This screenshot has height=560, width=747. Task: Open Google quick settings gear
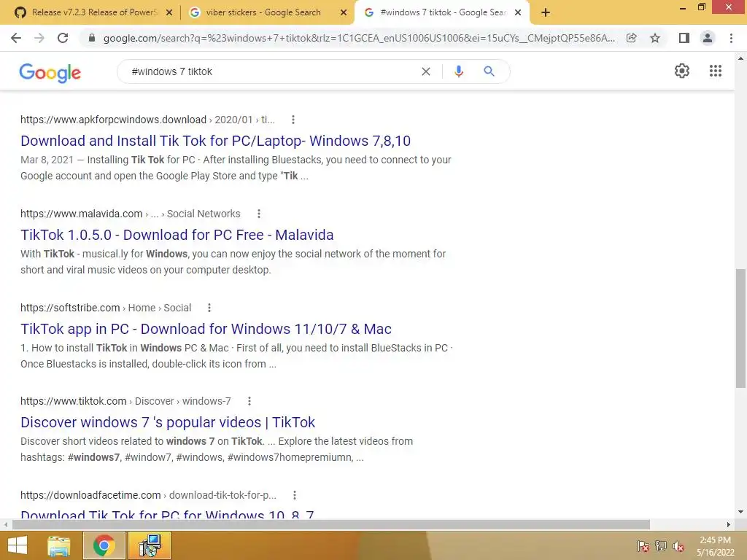click(682, 71)
